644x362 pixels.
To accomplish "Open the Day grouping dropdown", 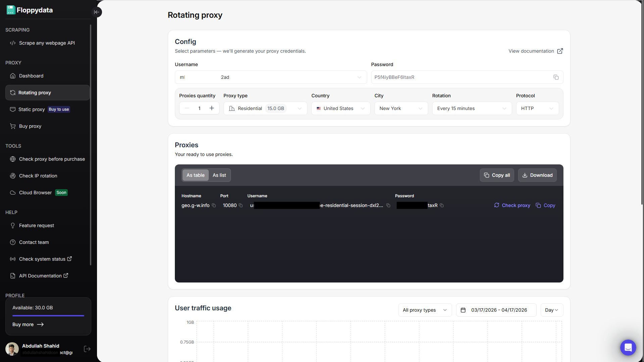I will click(x=551, y=310).
